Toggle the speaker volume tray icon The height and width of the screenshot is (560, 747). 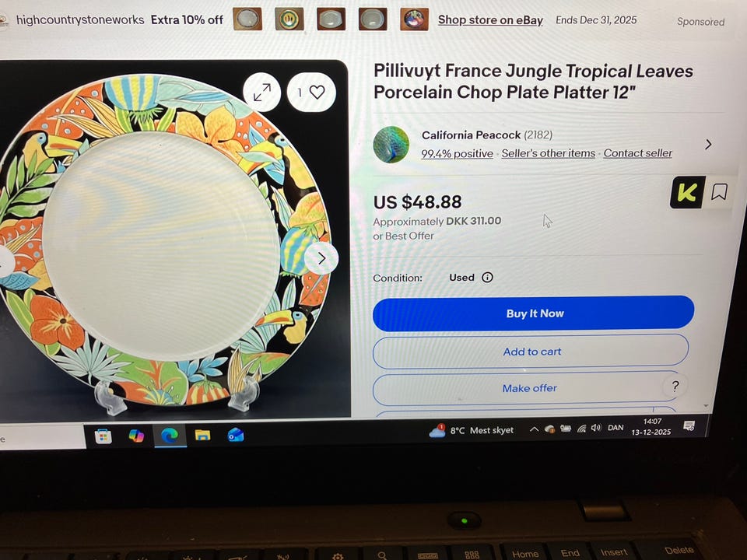(596, 428)
